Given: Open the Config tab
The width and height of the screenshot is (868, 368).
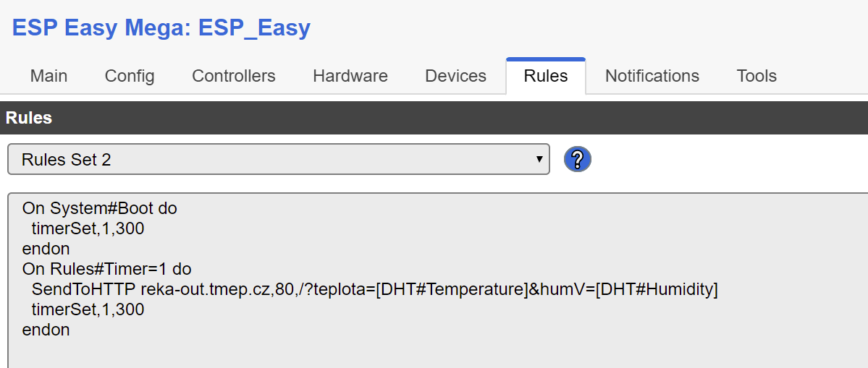Looking at the screenshot, I should 130,76.
